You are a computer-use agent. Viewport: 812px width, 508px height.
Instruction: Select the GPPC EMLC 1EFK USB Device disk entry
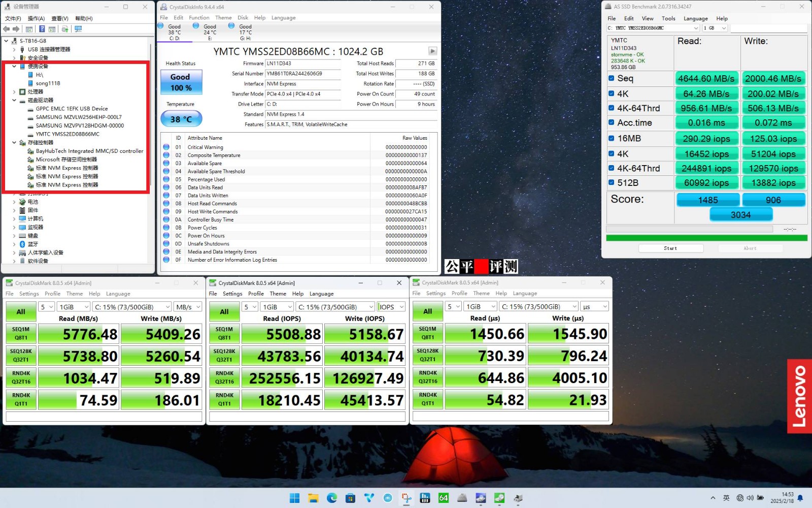(x=72, y=109)
